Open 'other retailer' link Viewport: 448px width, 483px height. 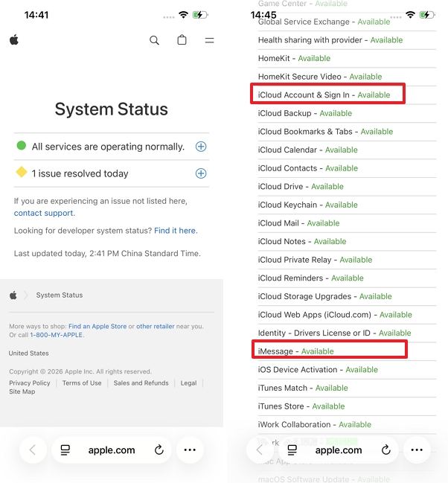156,326
